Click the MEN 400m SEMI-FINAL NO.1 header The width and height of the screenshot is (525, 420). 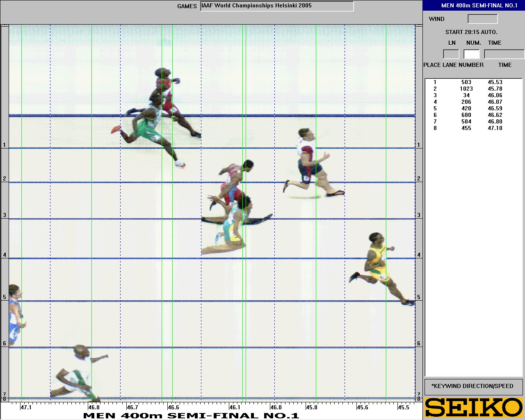tap(474, 5)
